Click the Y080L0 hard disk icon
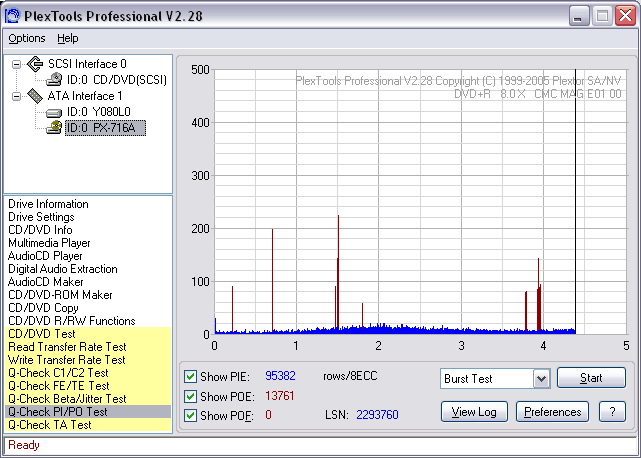Viewport: 641px width, 458px height. coord(54,112)
